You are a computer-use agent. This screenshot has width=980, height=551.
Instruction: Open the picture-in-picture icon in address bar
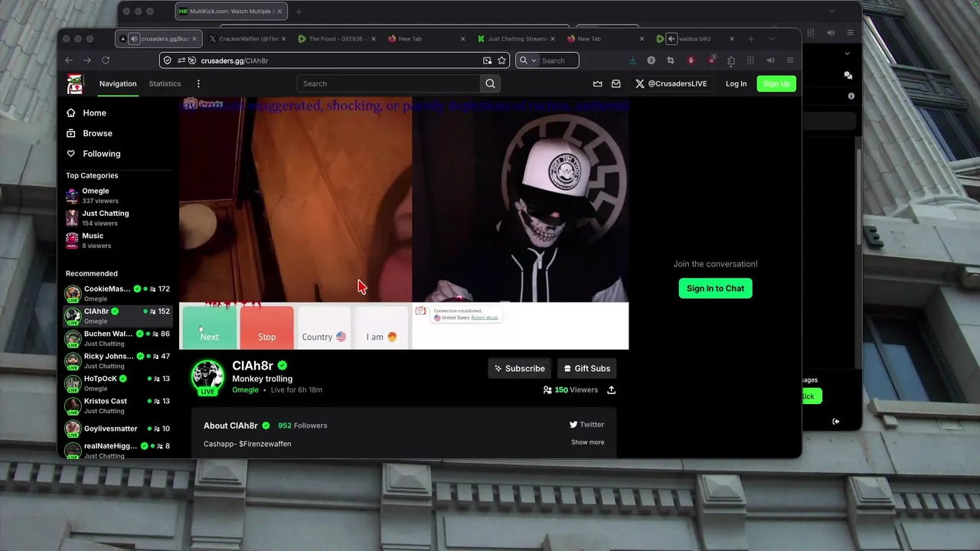click(x=487, y=60)
